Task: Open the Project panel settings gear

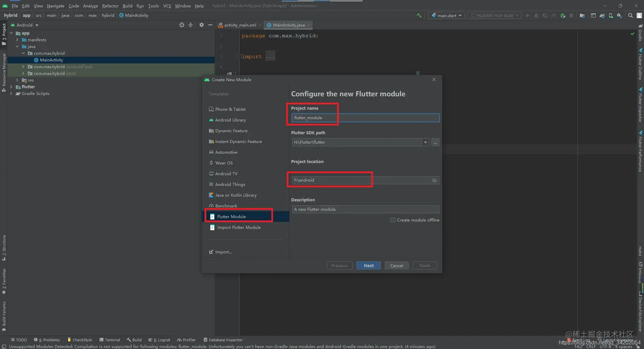Action: tap(201, 25)
